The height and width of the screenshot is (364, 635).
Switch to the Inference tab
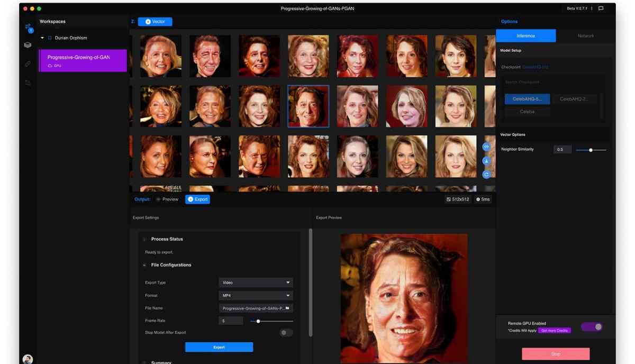(x=526, y=35)
